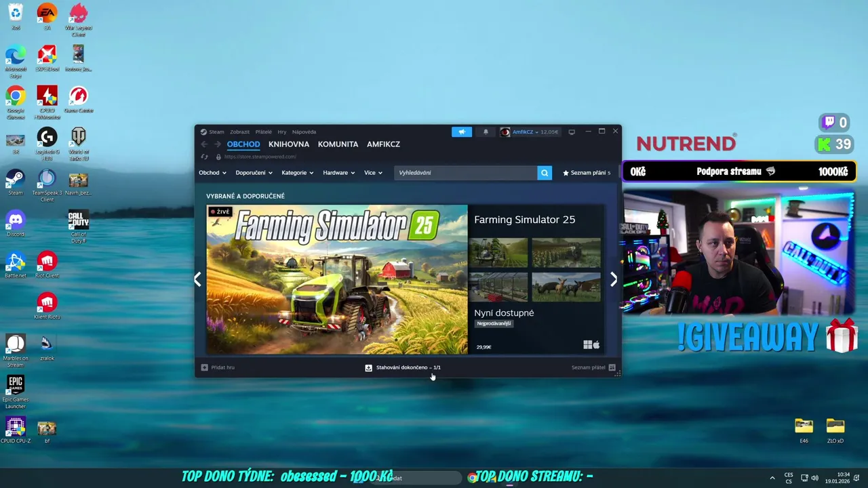Click the Steam downloads icon at bottom
The height and width of the screenshot is (488, 868).
point(368,367)
